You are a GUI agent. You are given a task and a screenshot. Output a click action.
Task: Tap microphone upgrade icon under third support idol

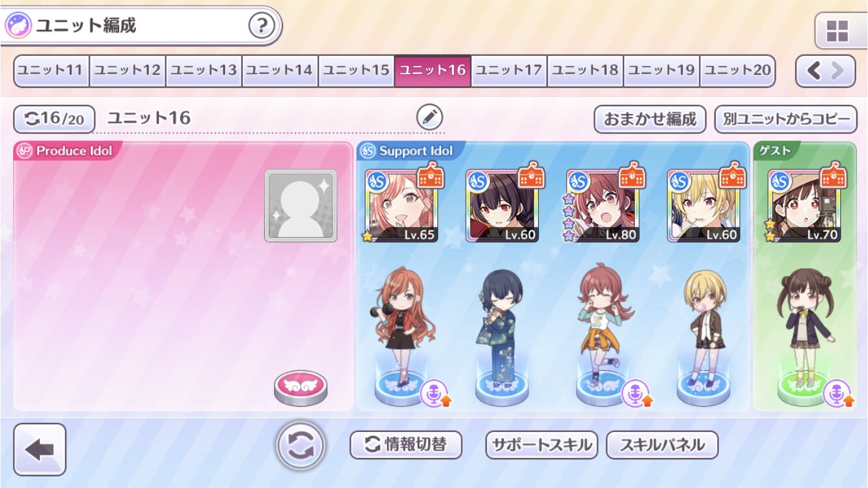[x=637, y=394]
